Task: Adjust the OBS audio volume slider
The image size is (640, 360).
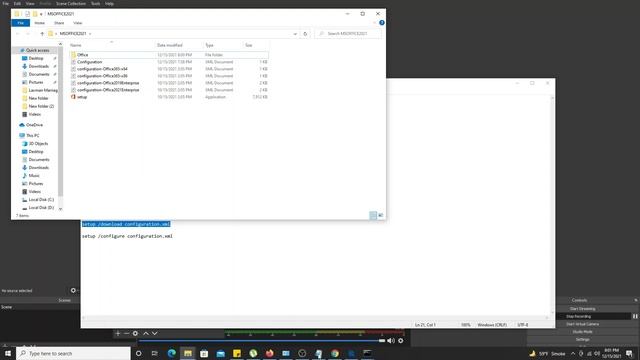Action: coord(261,340)
